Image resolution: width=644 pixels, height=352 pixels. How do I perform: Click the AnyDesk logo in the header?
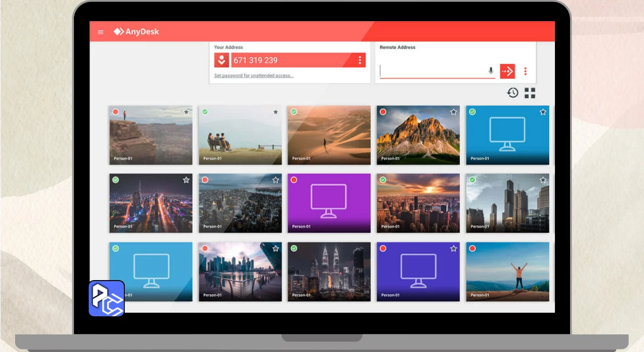click(136, 32)
